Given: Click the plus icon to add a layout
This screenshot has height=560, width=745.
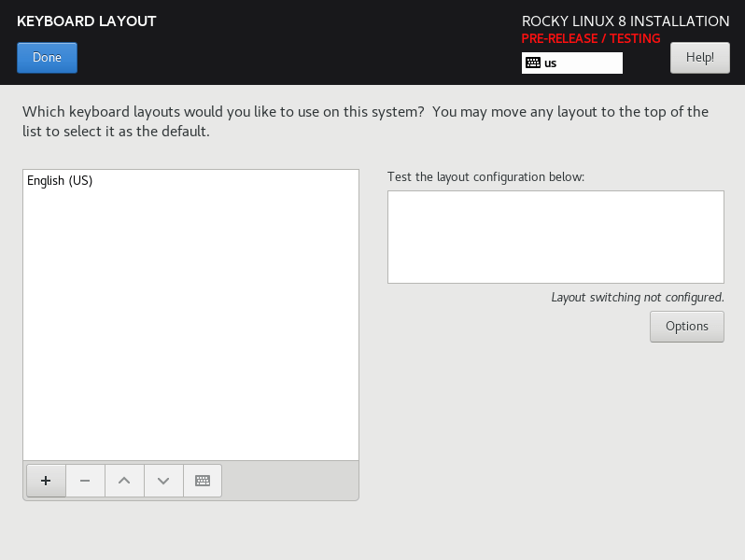Looking at the screenshot, I should (x=46, y=481).
